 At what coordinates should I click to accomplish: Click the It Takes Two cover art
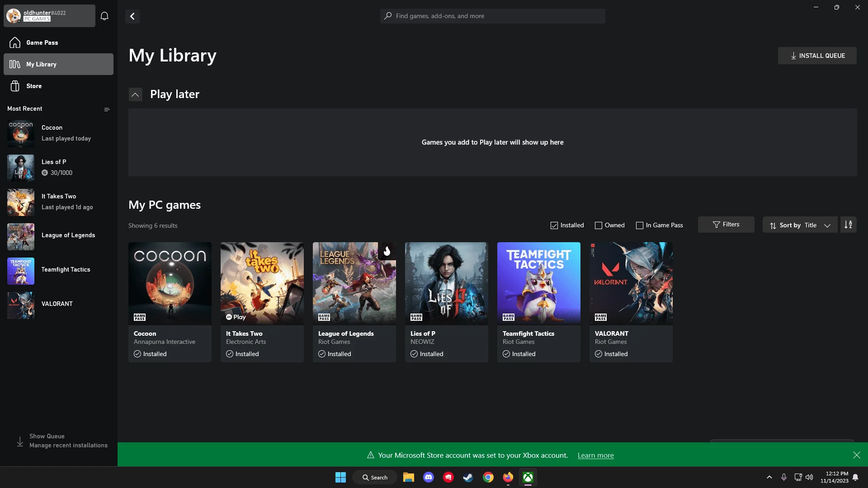point(262,283)
